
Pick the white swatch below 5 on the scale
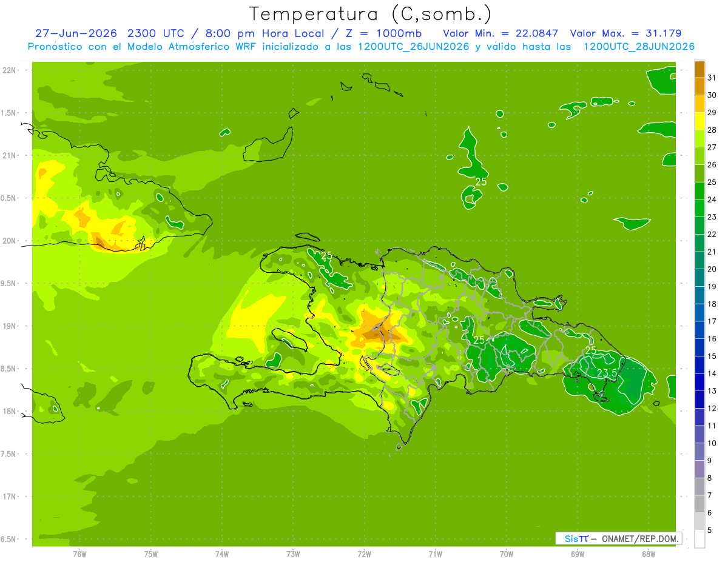pyautogui.click(x=699, y=539)
